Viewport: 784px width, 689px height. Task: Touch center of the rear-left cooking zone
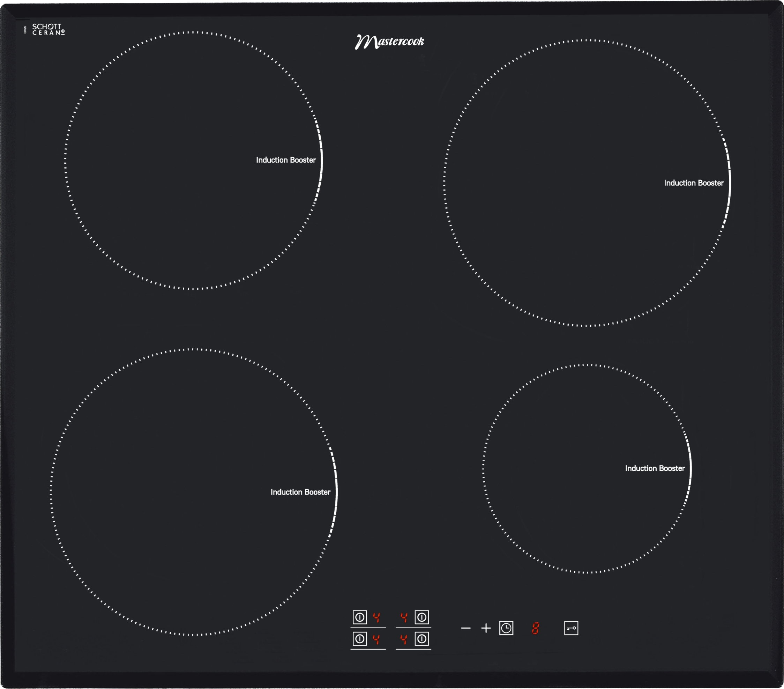[x=194, y=160]
